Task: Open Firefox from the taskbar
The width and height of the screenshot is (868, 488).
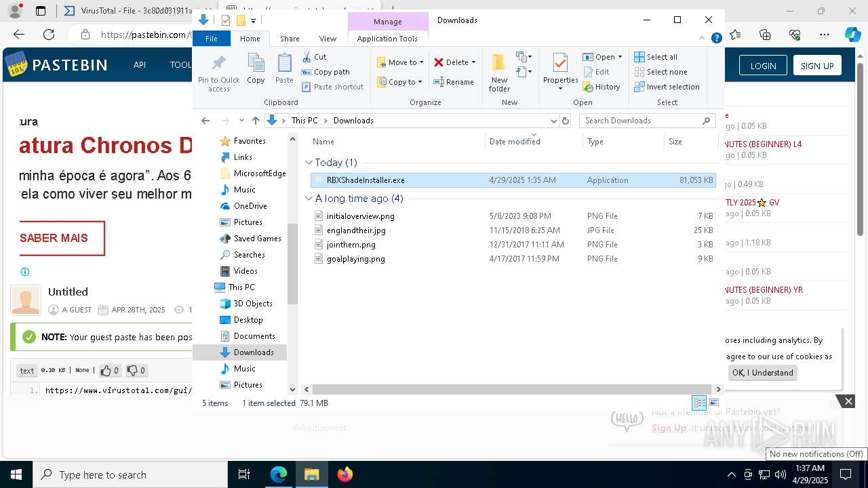Action: pos(344,474)
